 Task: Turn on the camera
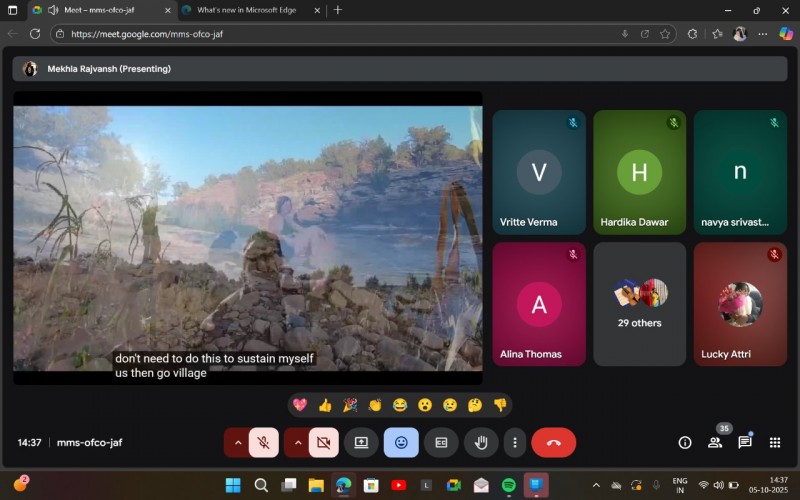(323, 442)
